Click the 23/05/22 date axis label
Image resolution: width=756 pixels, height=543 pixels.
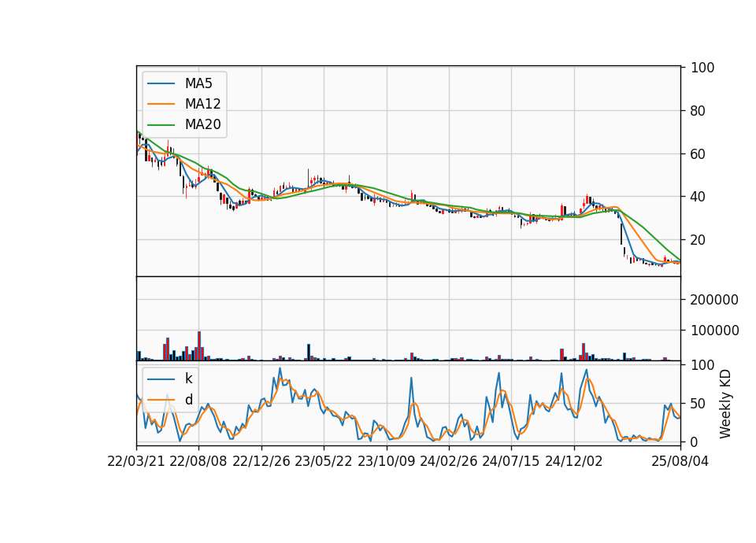[324, 461]
